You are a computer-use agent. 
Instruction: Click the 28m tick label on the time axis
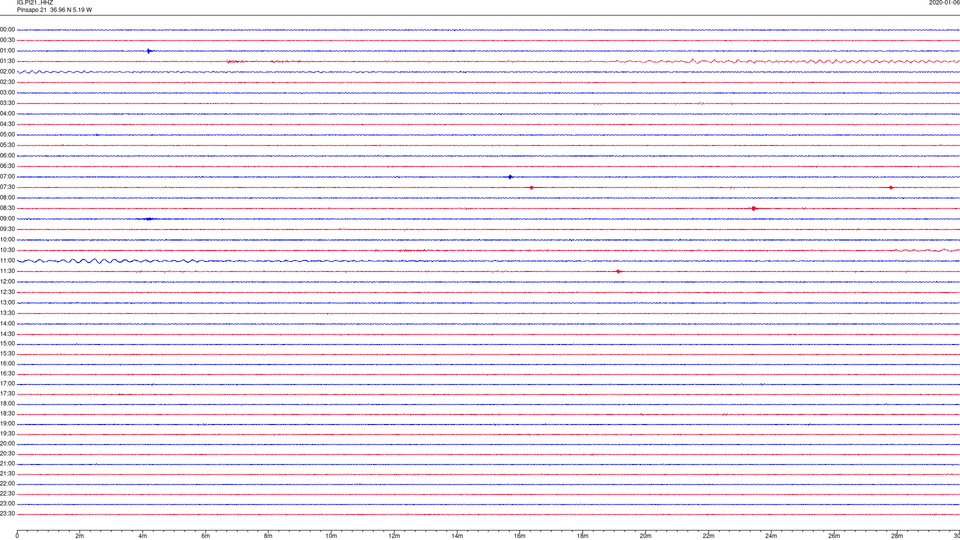897,536
